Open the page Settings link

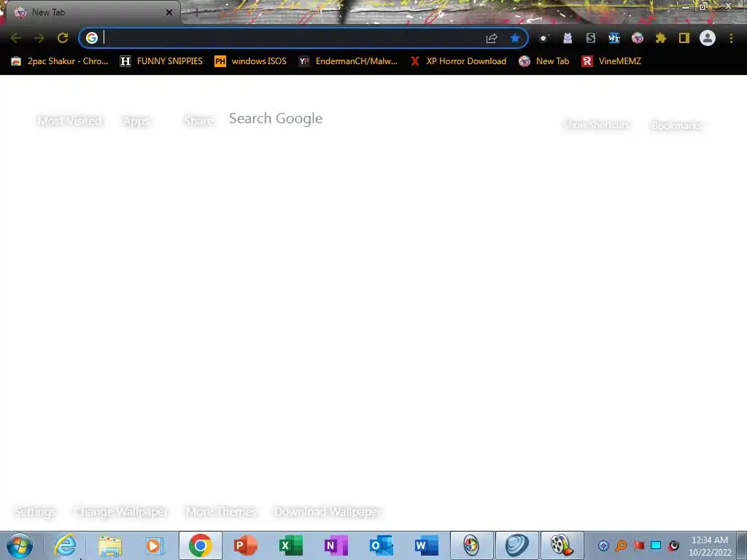click(x=35, y=511)
